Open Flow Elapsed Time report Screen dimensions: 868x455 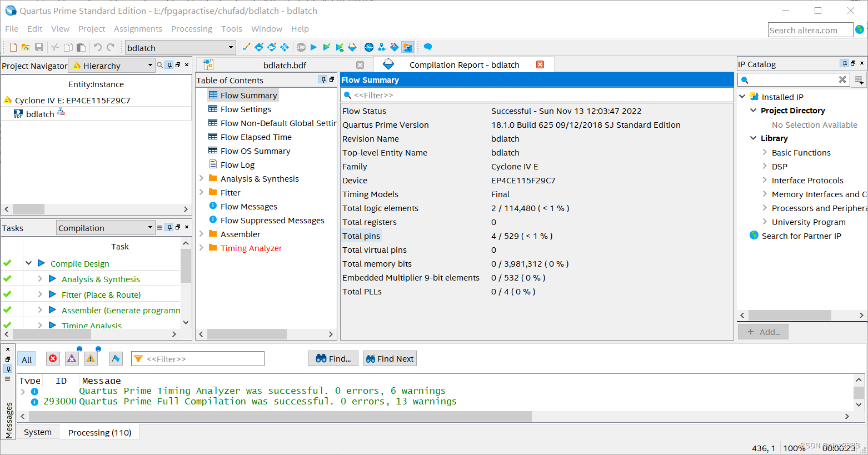click(256, 137)
